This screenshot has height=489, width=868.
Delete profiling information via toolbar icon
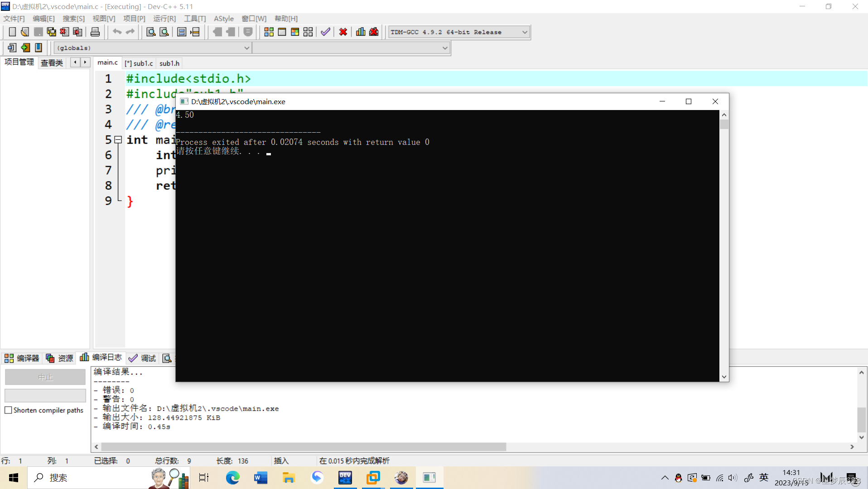coord(374,32)
